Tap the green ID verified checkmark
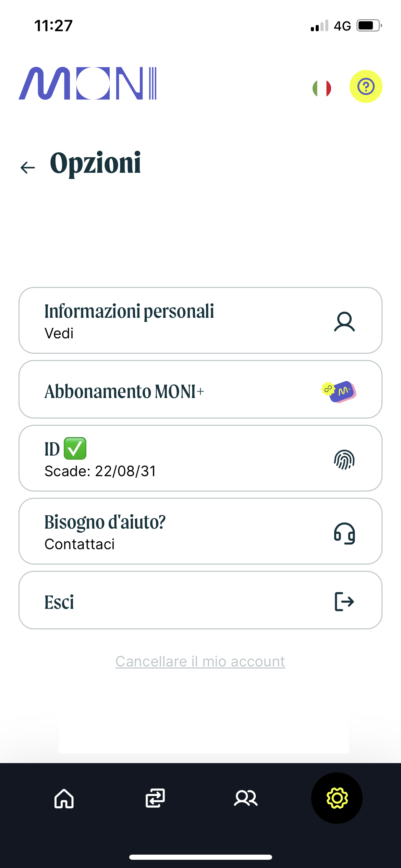The height and width of the screenshot is (868, 401). [75, 448]
